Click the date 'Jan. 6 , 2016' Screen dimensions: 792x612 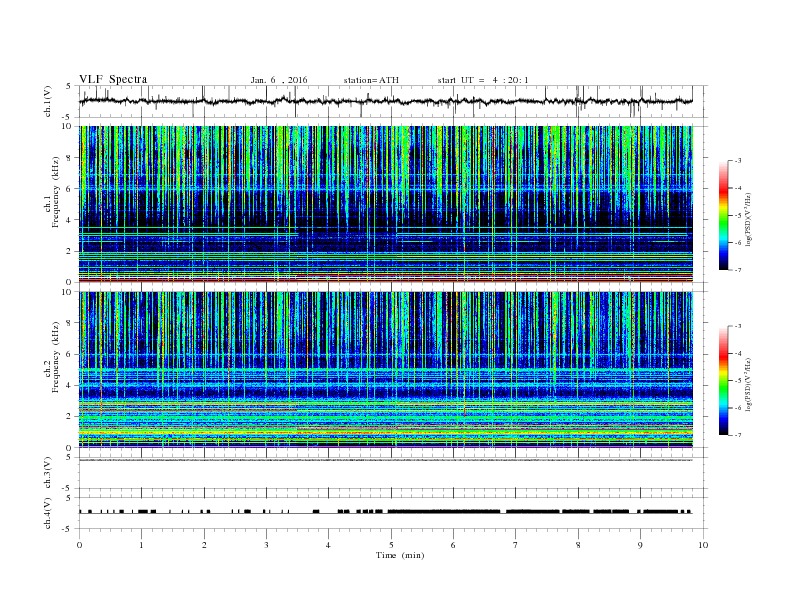tap(279, 80)
